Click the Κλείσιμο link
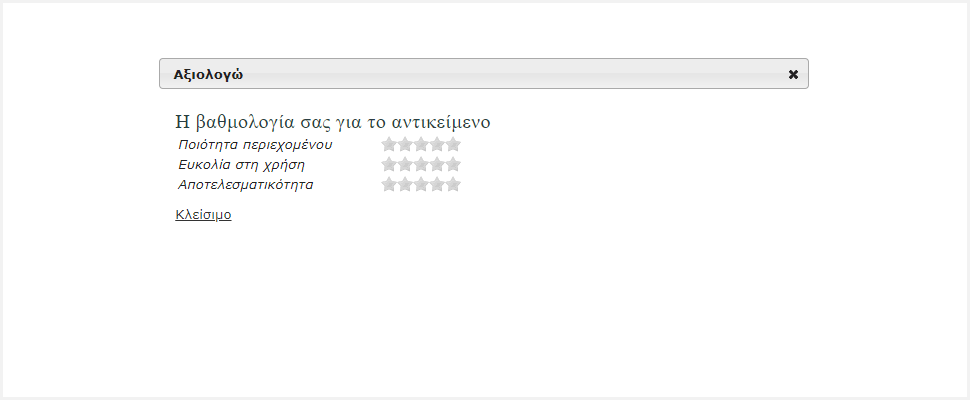This screenshot has width=970, height=400. [x=203, y=215]
